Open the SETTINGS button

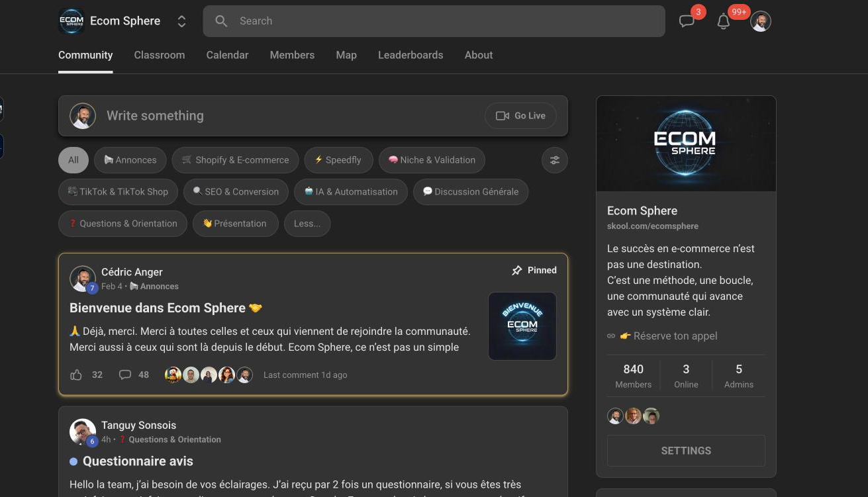point(686,451)
